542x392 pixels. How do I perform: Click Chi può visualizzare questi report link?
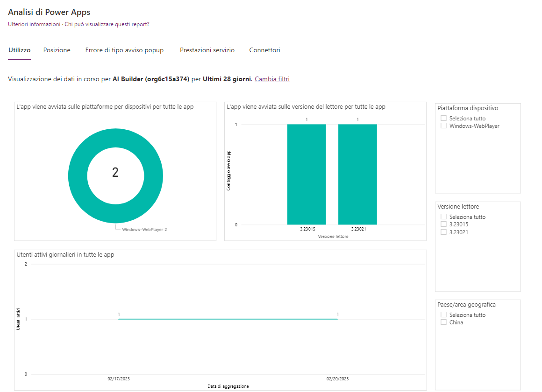pos(107,24)
